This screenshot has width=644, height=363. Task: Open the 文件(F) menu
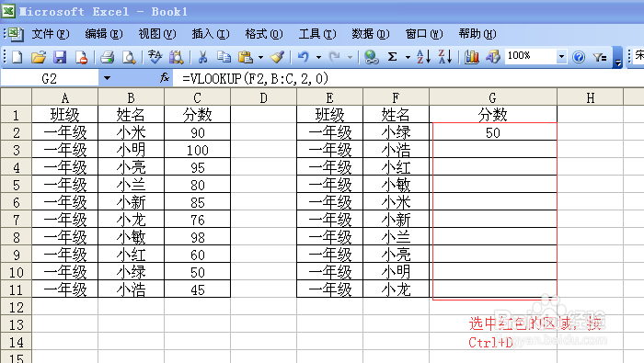(x=51, y=34)
